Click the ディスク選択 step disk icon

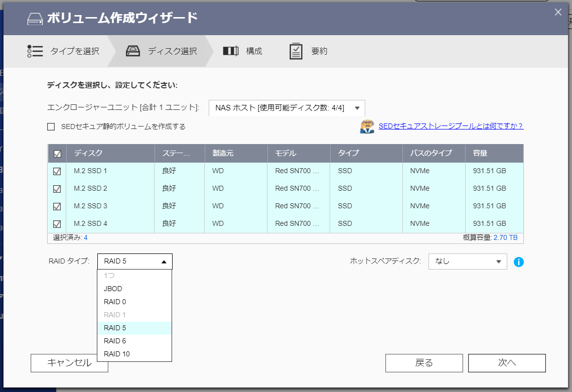(x=133, y=51)
